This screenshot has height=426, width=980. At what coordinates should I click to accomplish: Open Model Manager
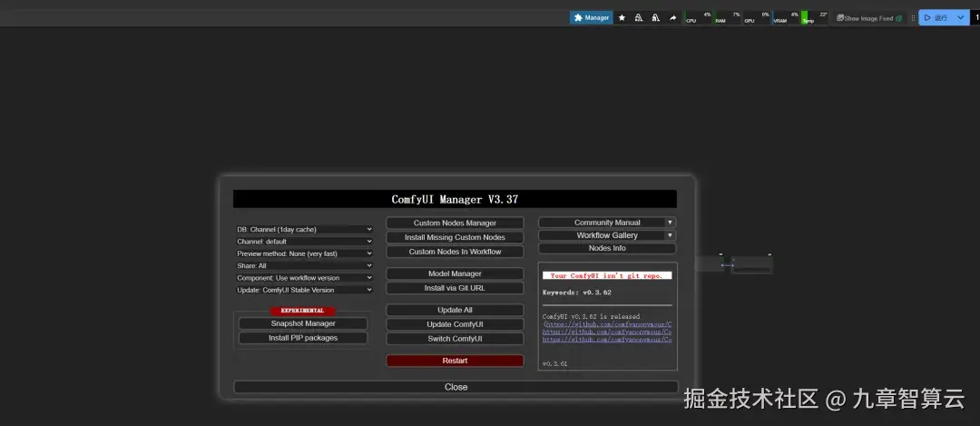[x=455, y=273]
